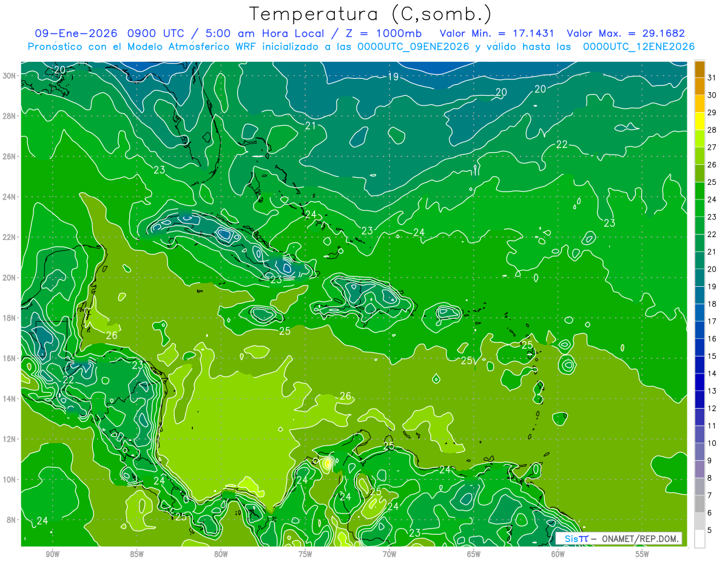The height and width of the screenshot is (562, 728).
Task: Click the "30N" latitude axis label
Action: point(10,75)
